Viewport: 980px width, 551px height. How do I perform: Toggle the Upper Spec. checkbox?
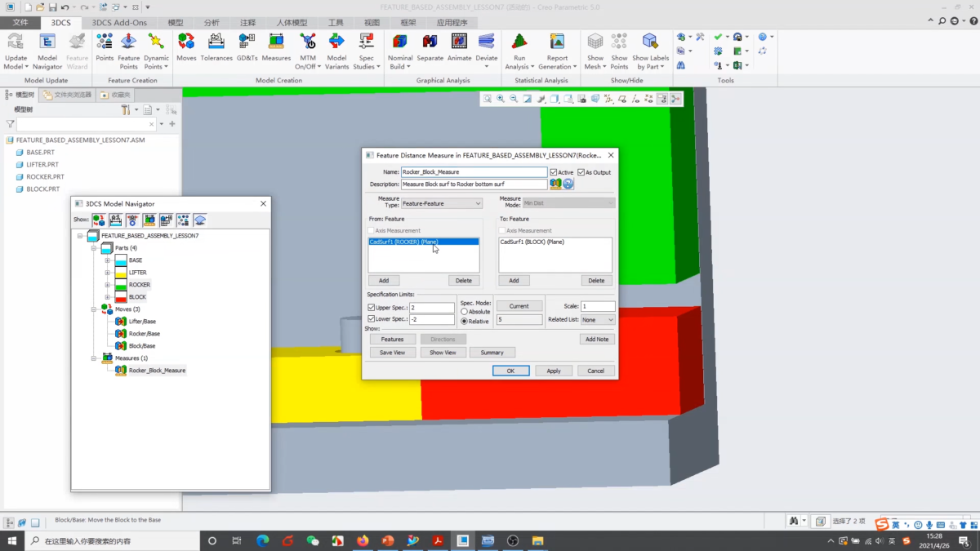pos(372,308)
